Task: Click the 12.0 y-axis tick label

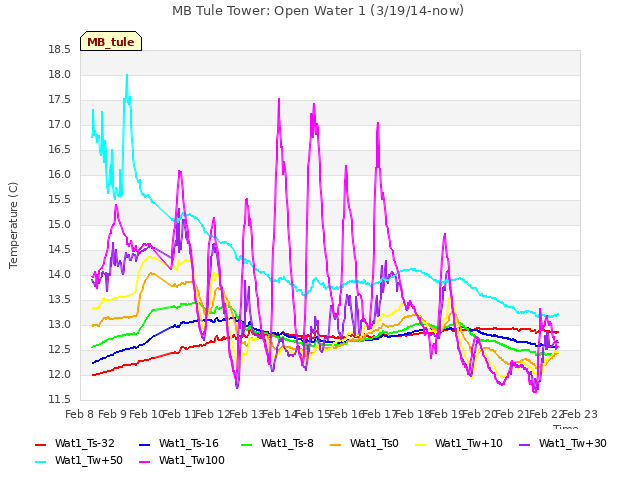Action: click(x=60, y=375)
